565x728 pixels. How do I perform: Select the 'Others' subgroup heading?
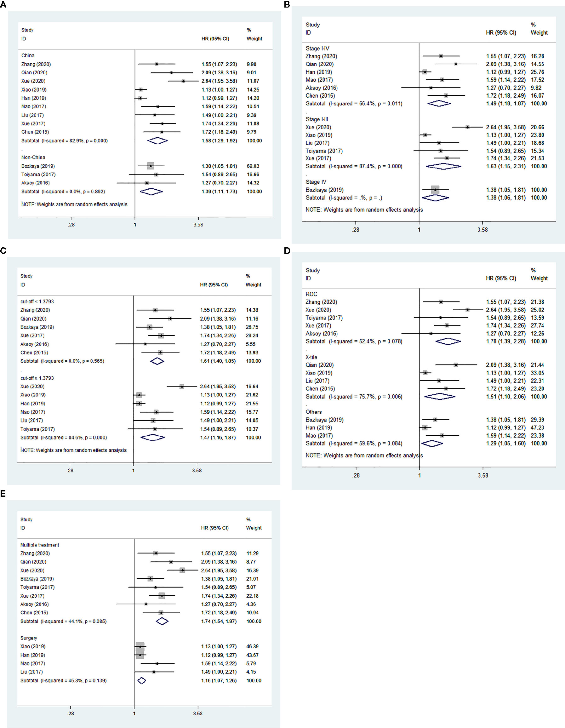tap(314, 412)
